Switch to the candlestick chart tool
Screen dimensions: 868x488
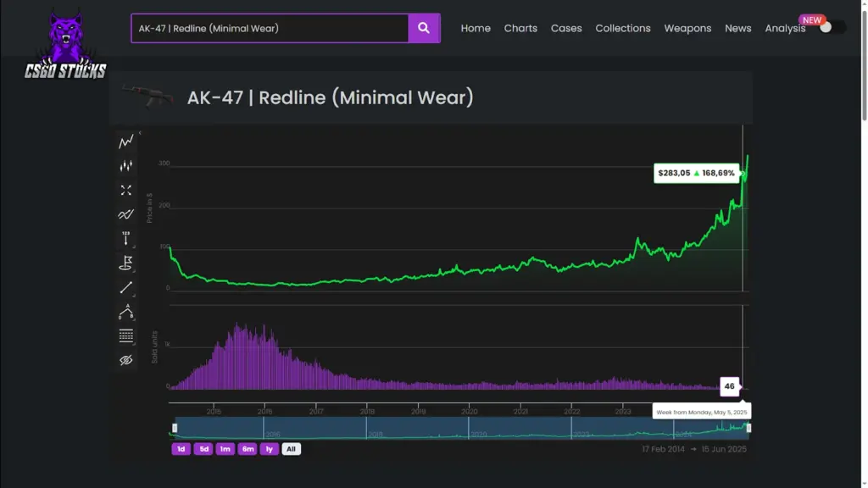coord(126,166)
